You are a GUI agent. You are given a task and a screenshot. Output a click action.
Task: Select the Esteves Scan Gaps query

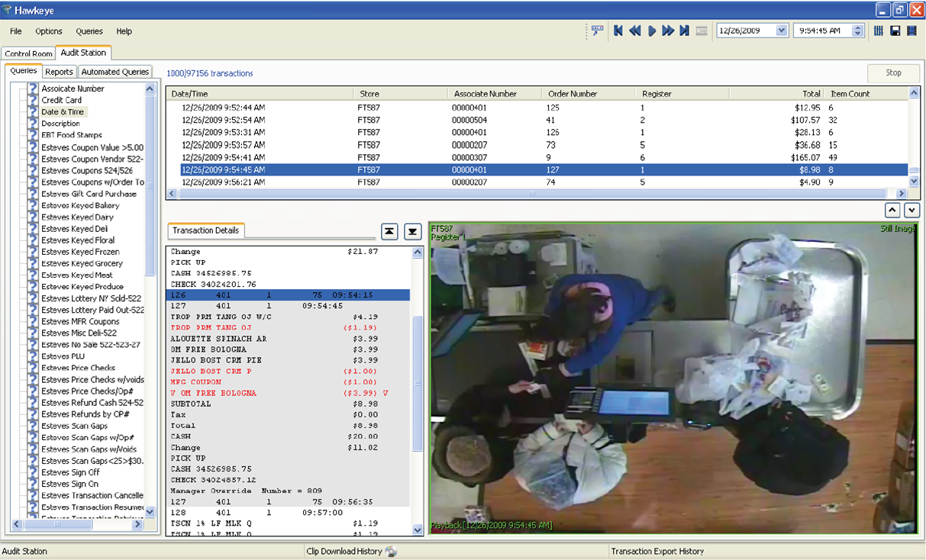click(74, 426)
